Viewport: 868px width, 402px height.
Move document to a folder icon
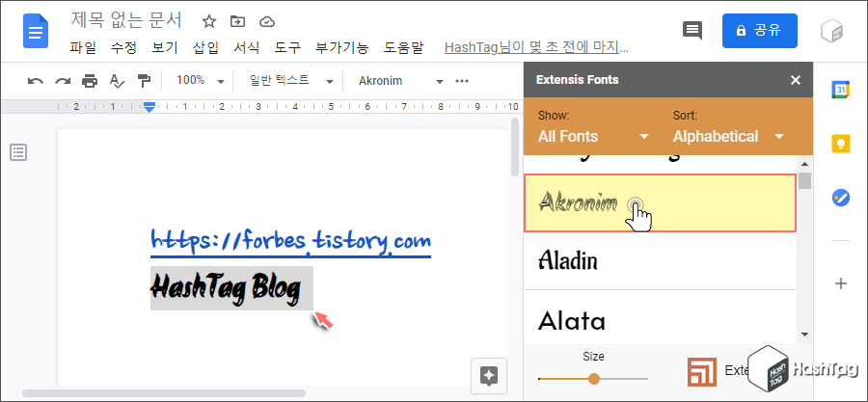(237, 21)
